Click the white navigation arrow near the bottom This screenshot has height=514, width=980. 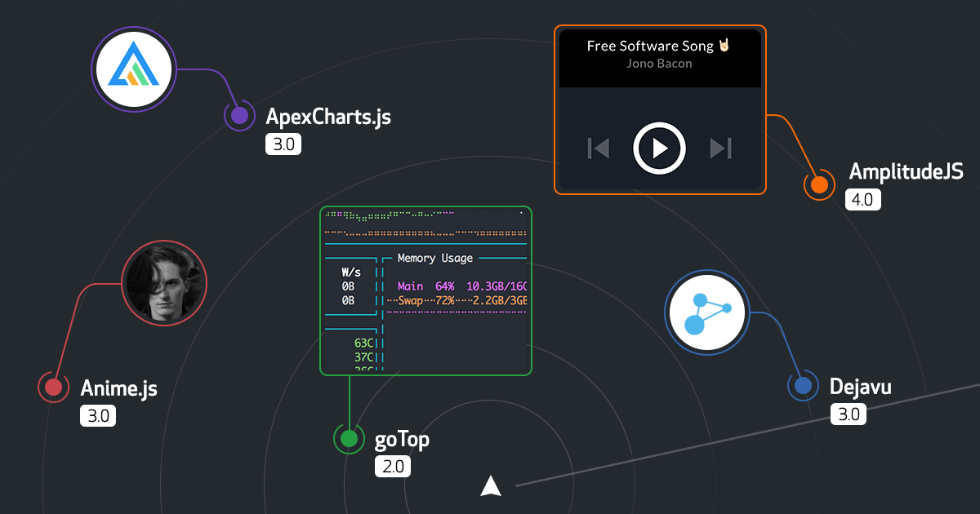(491, 485)
